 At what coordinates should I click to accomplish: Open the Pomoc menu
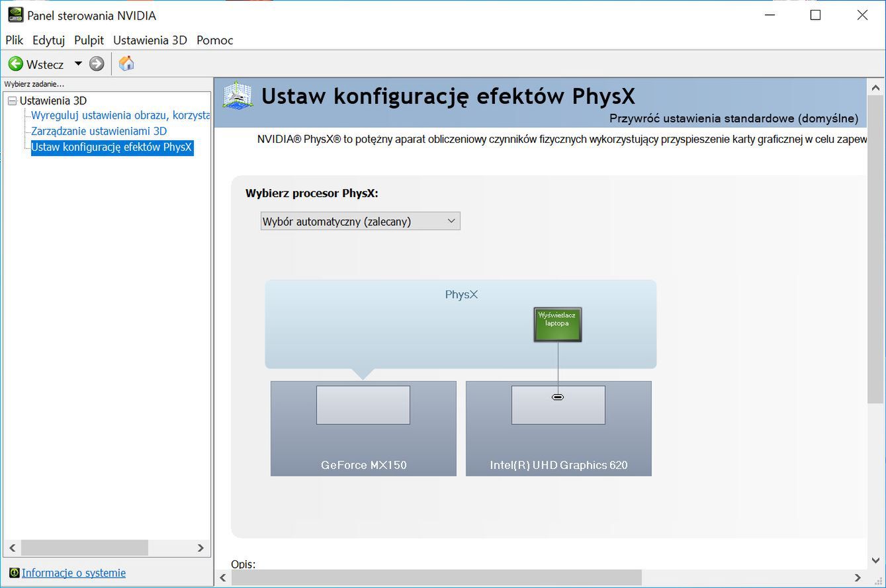[214, 40]
